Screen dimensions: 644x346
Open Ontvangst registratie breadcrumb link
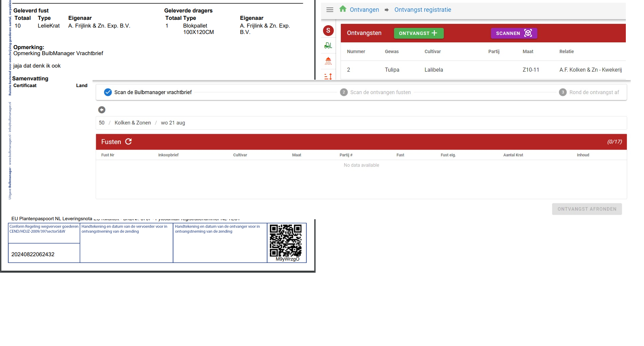click(422, 10)
